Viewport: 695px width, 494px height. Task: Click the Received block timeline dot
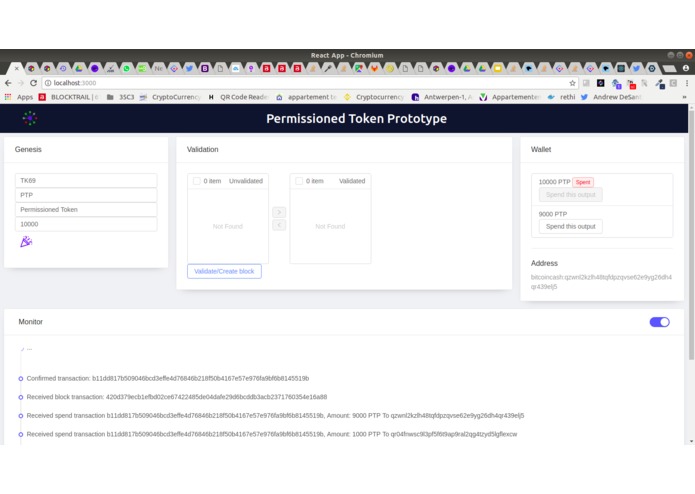coord(21,397)
